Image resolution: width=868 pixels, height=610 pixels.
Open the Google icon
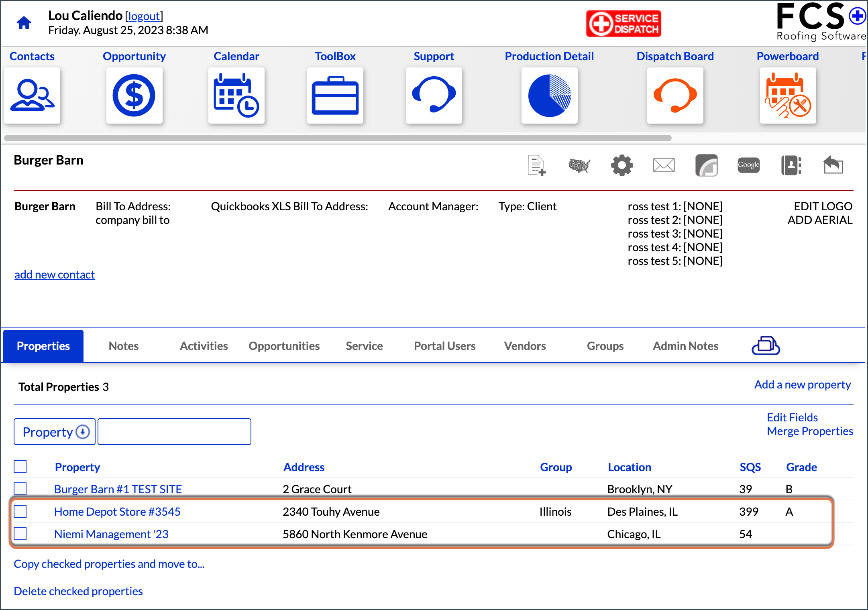[749, 165]
